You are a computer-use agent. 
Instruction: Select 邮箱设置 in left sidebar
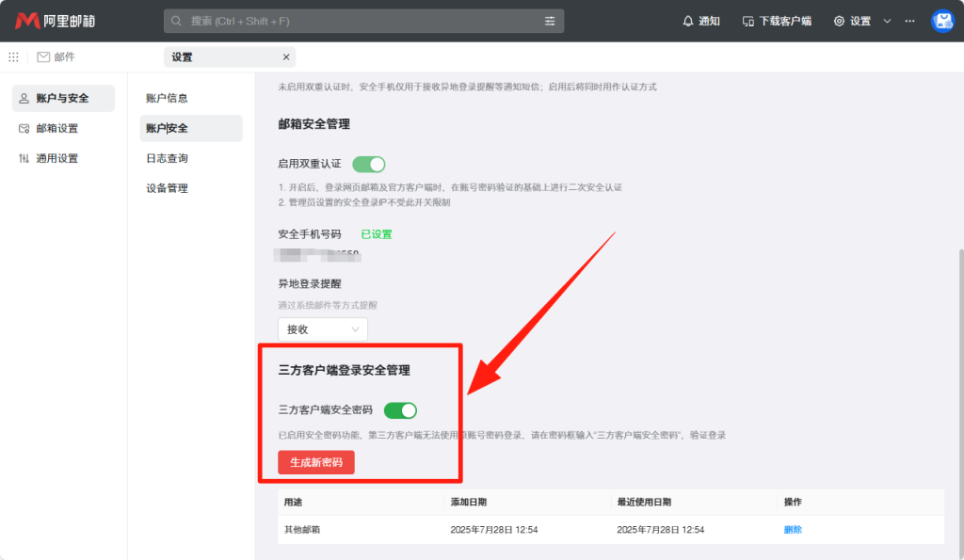[56, 128]
